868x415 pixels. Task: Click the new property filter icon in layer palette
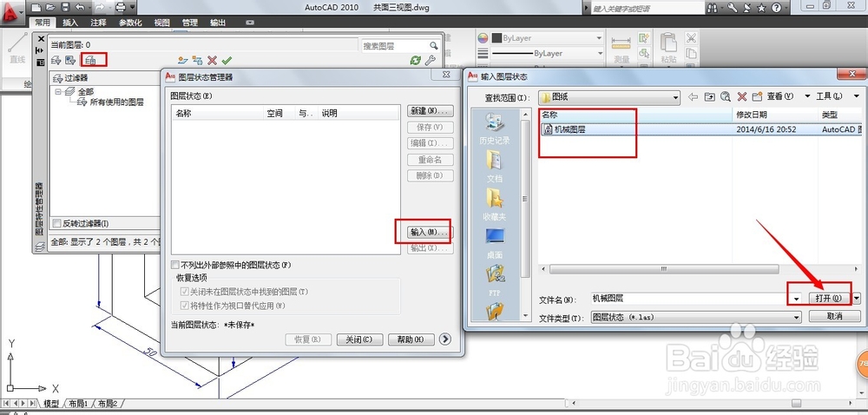point(56,60)
